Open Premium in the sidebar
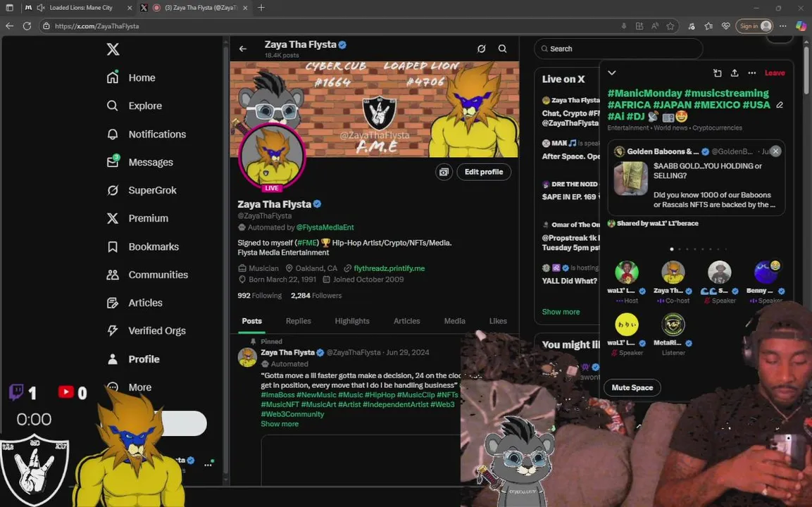 137,218
